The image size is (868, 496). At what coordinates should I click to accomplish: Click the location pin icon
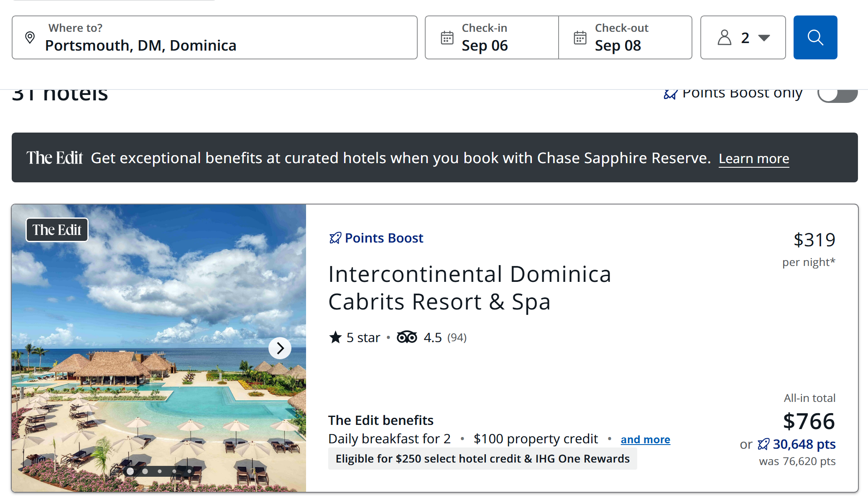[x=30, y=38]
